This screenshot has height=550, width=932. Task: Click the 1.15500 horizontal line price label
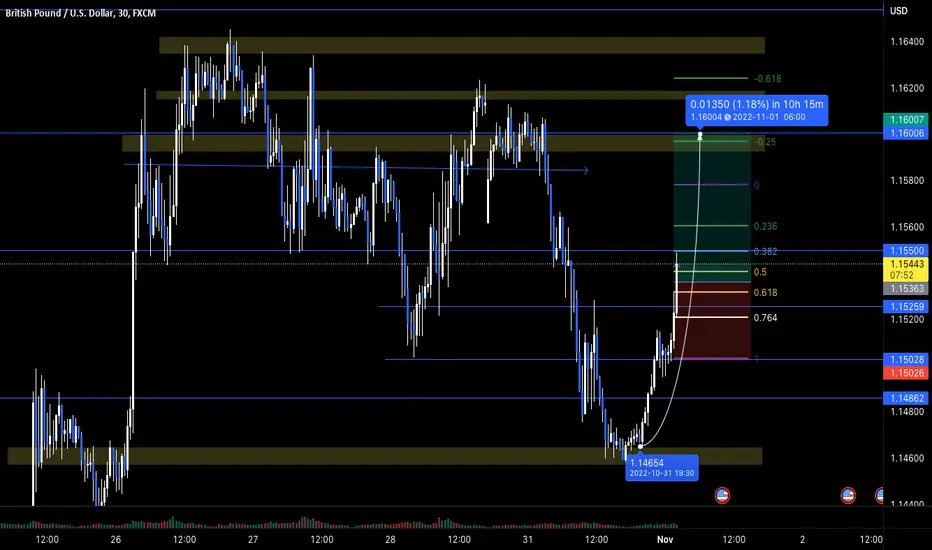tap(905, 250)
